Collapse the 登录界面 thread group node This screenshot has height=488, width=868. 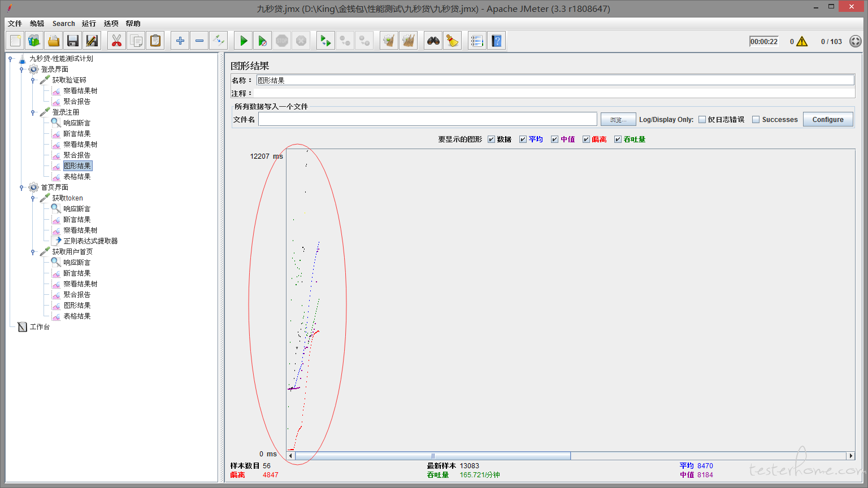(x=21, y=69)
